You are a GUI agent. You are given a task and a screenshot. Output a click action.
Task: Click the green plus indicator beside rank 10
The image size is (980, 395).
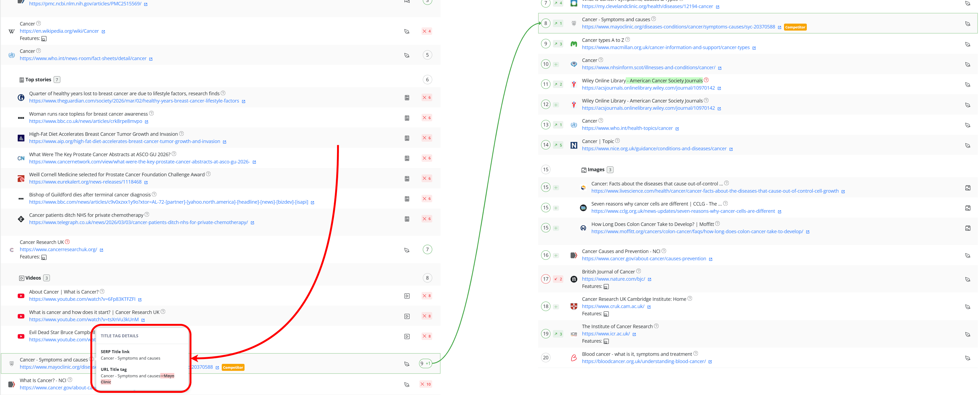click(556, 64)
